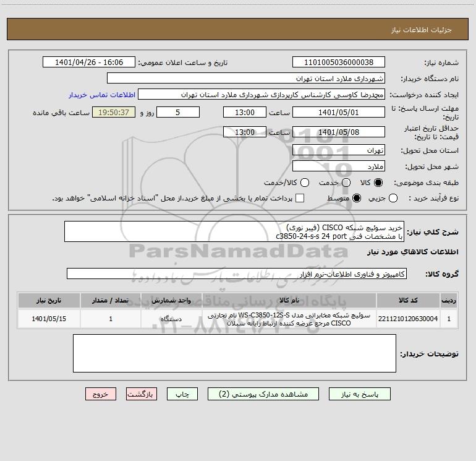
Task: Click the گروه کالا label
Action: click(442, 274)
